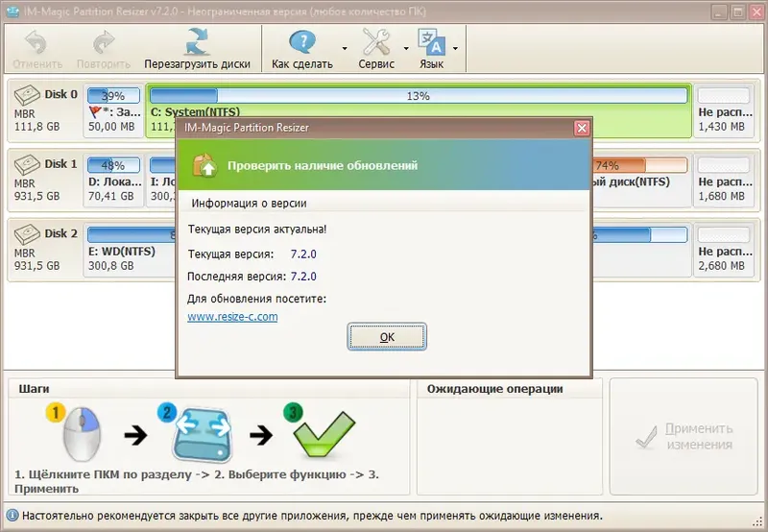Click the Информация о версии header
Viewport: 768px width, 532px height.
[249, 204]
